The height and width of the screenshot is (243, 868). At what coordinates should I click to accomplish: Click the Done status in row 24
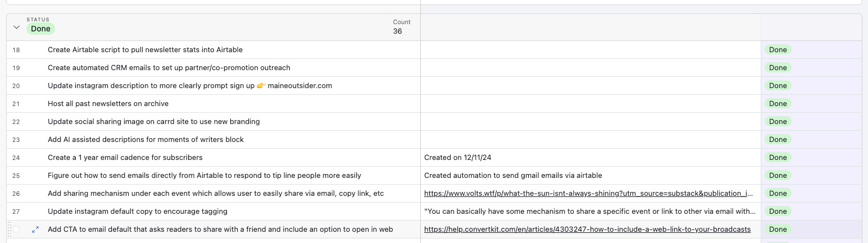[x=778, y=158]
